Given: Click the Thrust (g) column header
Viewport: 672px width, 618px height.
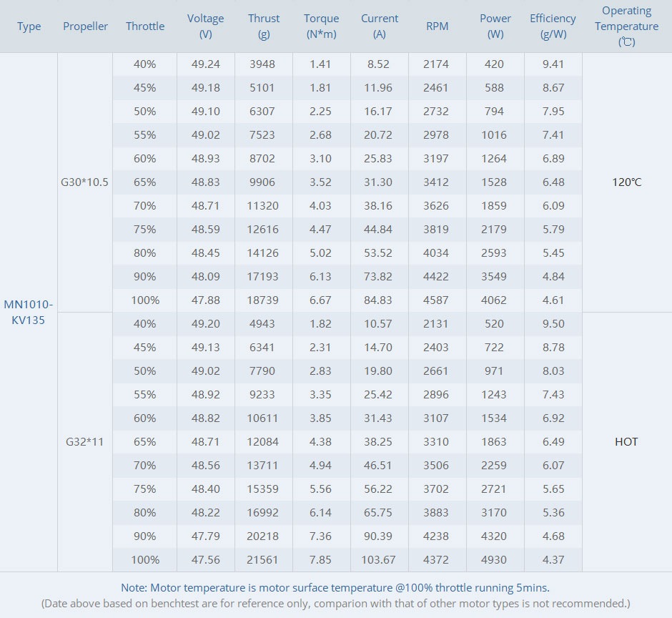Looking at the screenshot, I should click(264, 26).
